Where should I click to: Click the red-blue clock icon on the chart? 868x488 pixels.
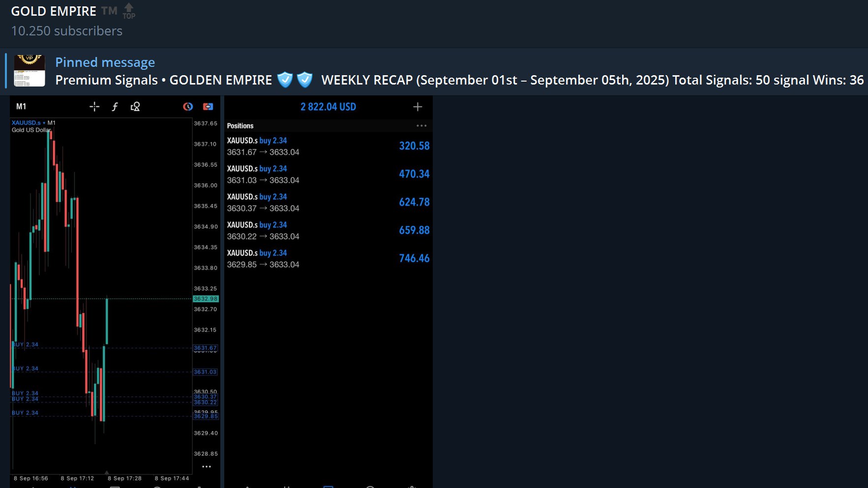tap(188, 107)
